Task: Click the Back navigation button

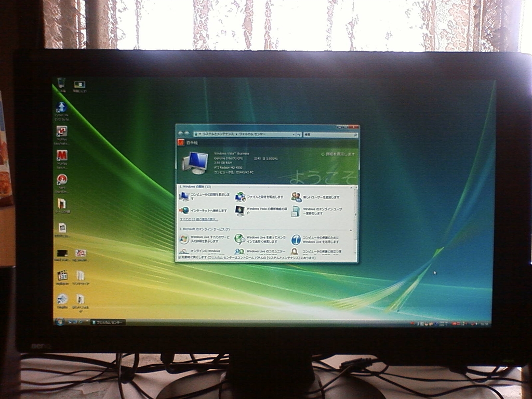Action: pos(181,134)
